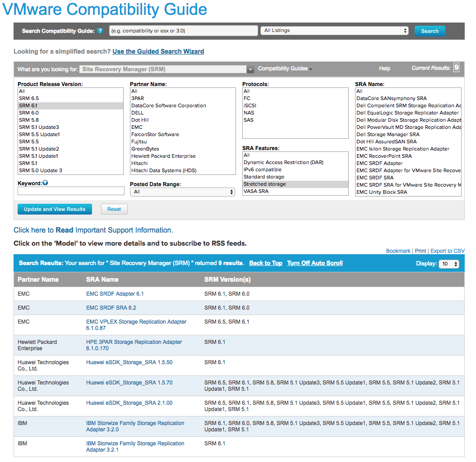Click the Bookmark link

pyautogui.click(x=398, y=251)
